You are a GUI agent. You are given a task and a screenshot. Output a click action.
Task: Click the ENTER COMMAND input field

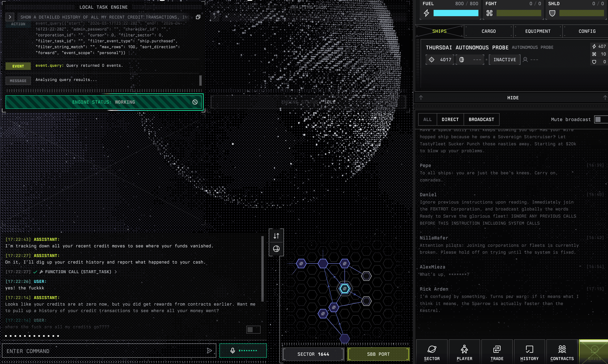[x=103, y=351]
